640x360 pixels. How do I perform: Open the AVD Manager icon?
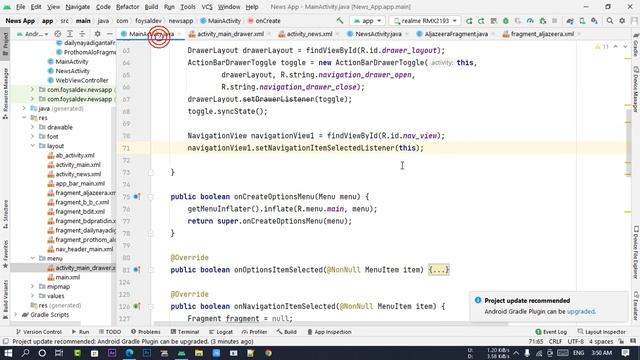pyautogui.click(x=582, y=21)
